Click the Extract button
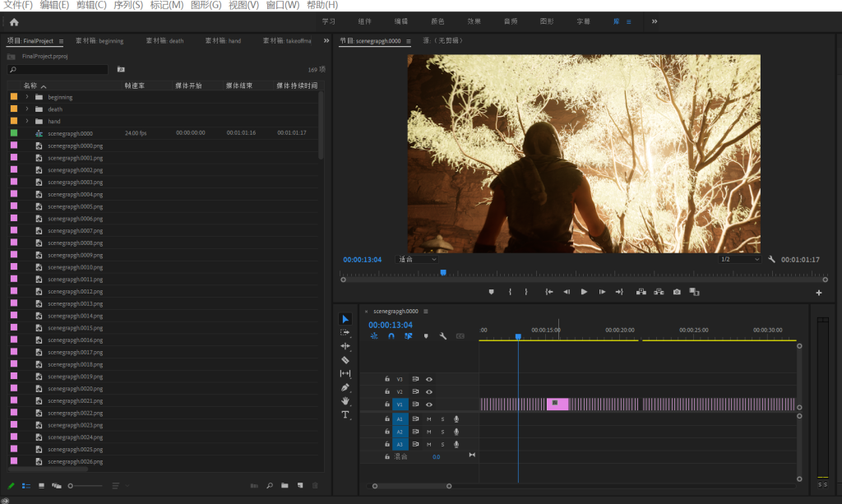Screen dimensions: 842x504 point(659,292)
